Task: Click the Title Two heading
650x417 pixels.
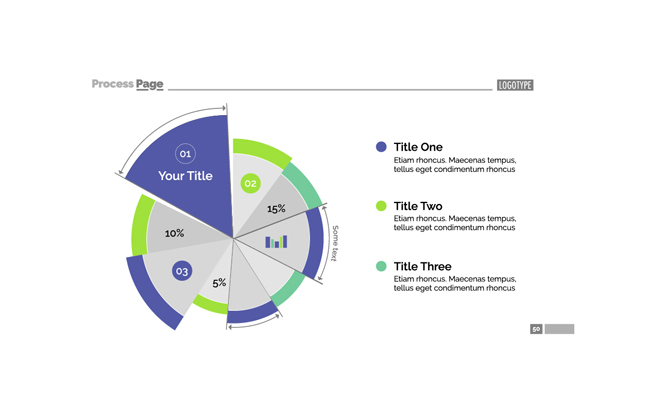Action: (418, 206)
